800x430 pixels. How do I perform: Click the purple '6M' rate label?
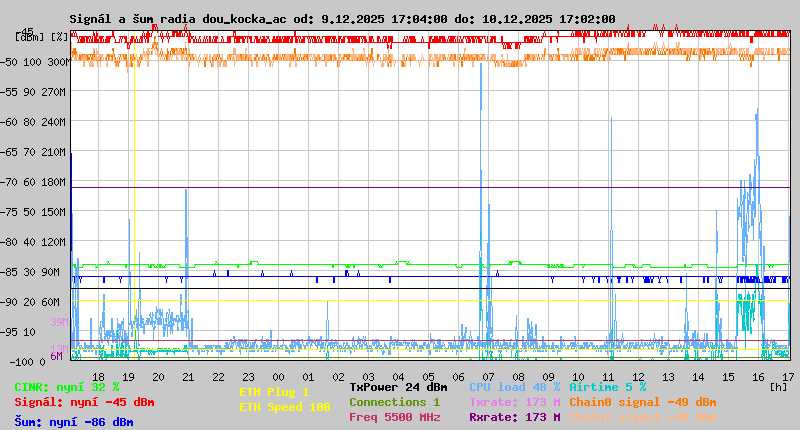pyautogui.click(x=56, y=356)
